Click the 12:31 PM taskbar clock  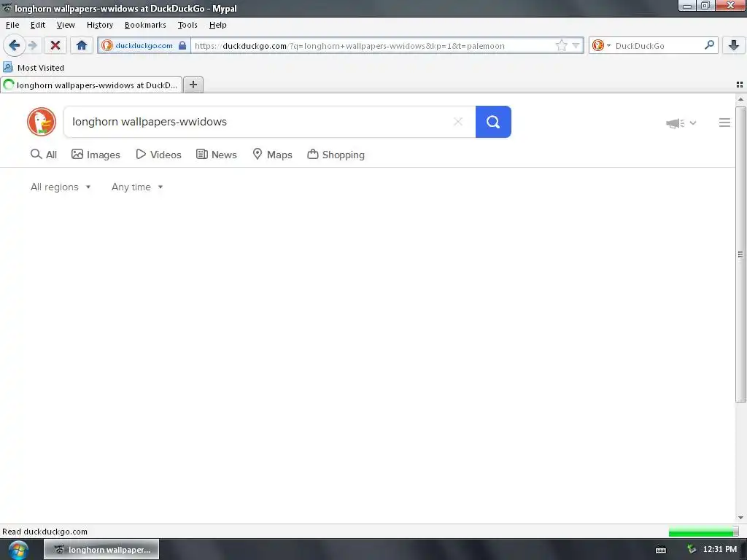click(x=720, y=550)
